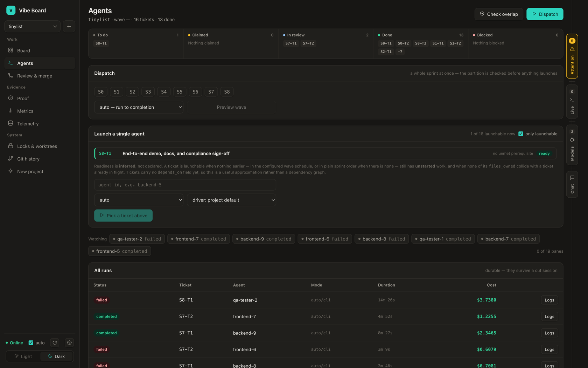Click the Live panel terminal icon

[572, 100]
